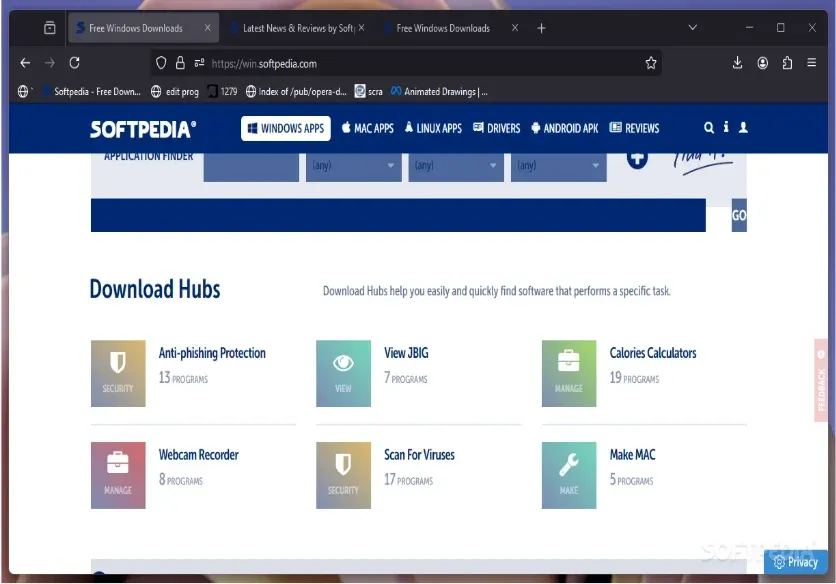This screenshot has height=584, width=836.
Task: Open the Webcam Recorder hub link
Action: [198, 455]
